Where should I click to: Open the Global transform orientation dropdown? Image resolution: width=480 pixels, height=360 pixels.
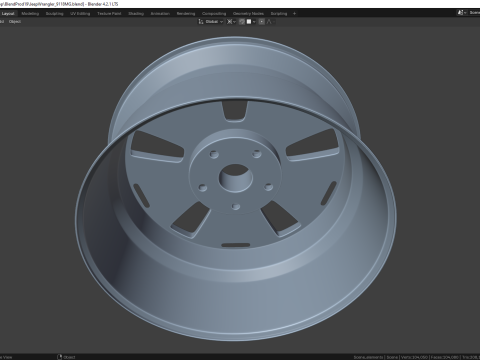[x=214, y=22]
